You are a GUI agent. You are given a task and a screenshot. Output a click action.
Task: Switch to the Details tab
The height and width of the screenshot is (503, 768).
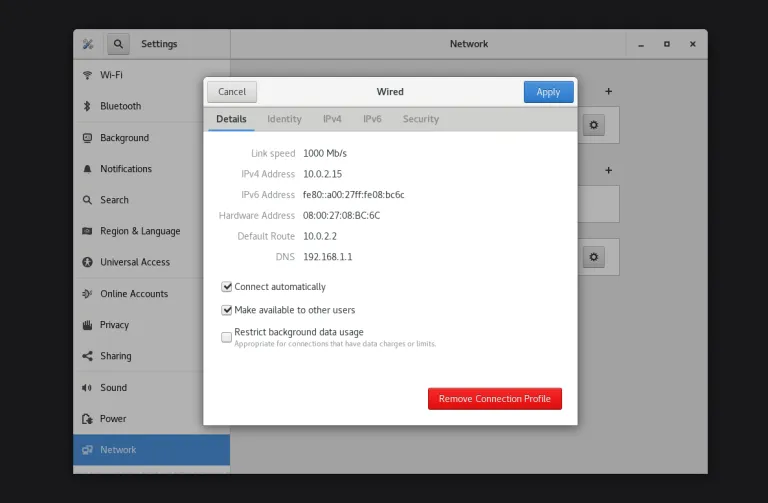(231, 119)
